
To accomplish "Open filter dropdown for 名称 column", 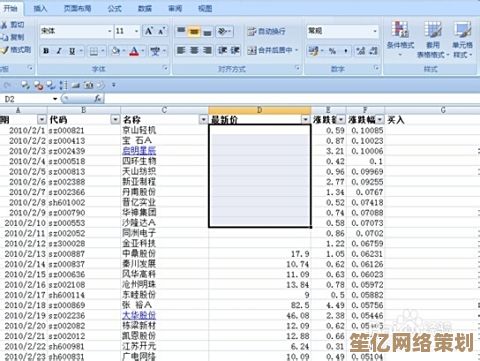I will 203,120.
